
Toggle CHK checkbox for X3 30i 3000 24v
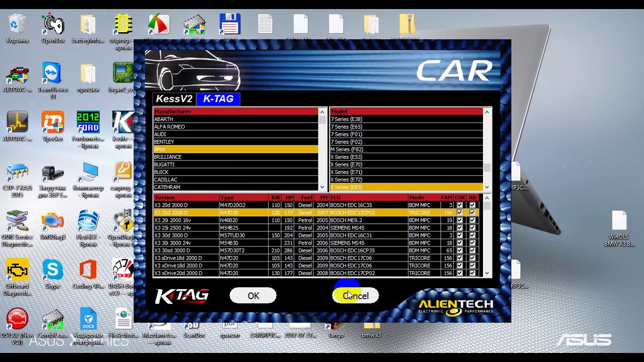(459, 243)
